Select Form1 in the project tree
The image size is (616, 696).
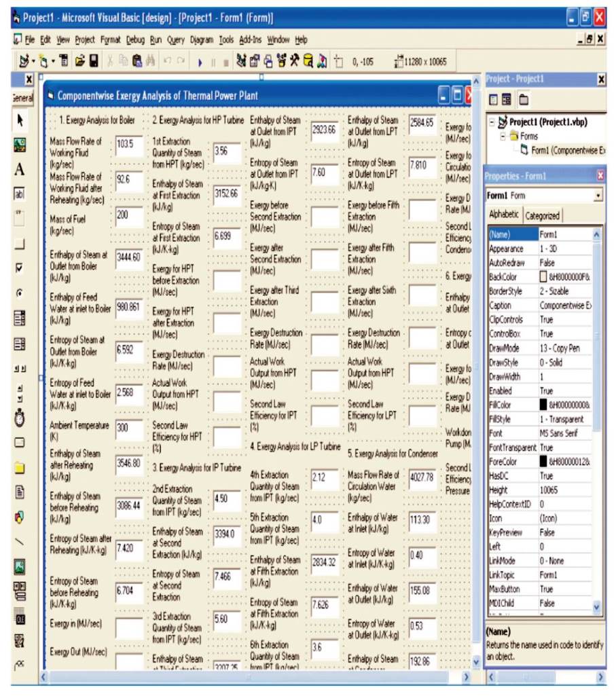tap(568, 150)
